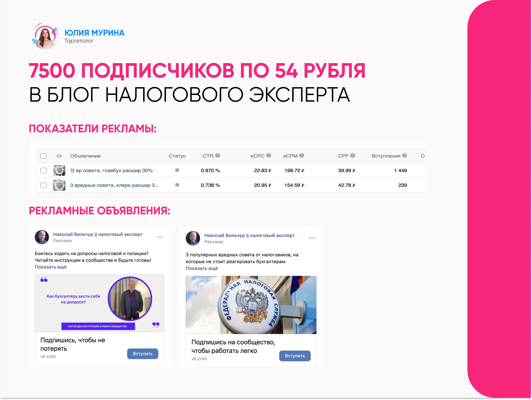The width and height of the screenshot is (532, 400).
Task: Click vk.com label on the вредных совета ad
Action: [x=199, y=359]
